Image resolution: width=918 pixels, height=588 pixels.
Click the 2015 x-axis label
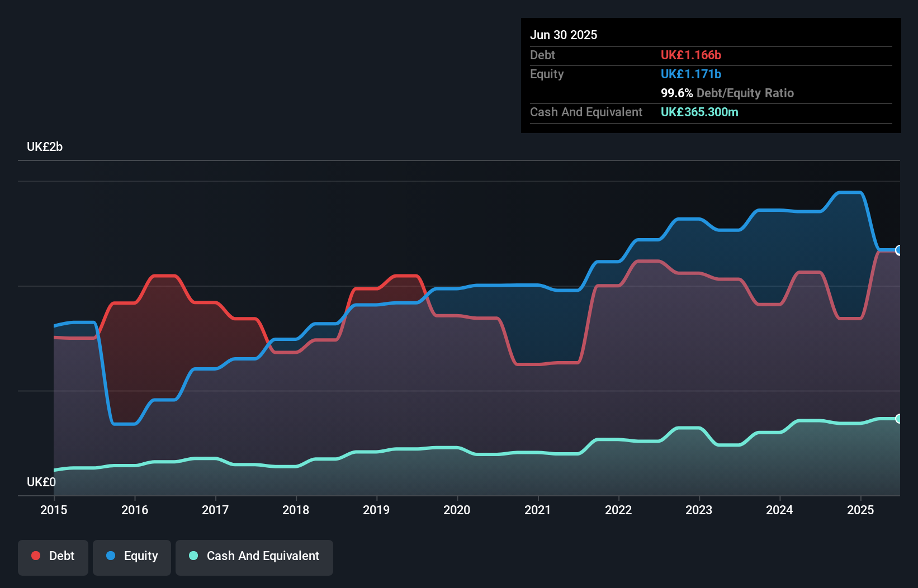[x=54, y=510]
